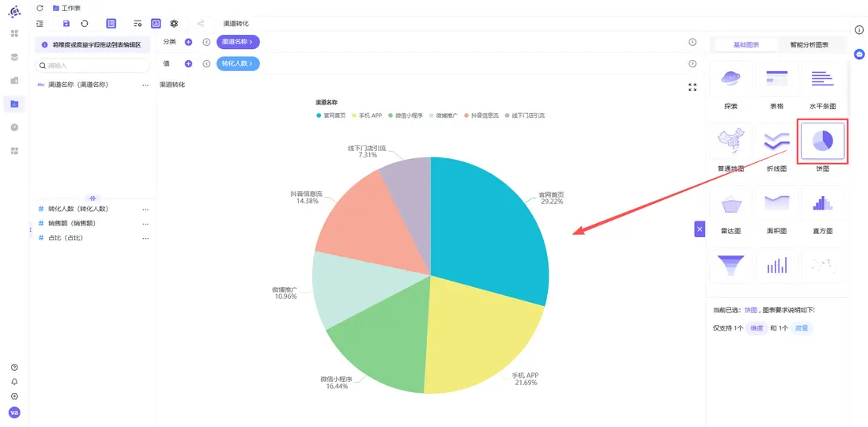Click the left arrow in 值 row

click(x=206, y=64)
